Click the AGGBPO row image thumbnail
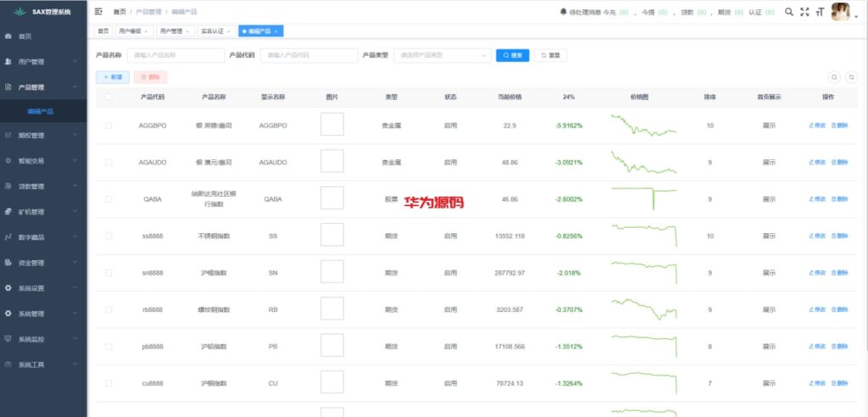This screenshot has width=868, height=417. (332, 124)
